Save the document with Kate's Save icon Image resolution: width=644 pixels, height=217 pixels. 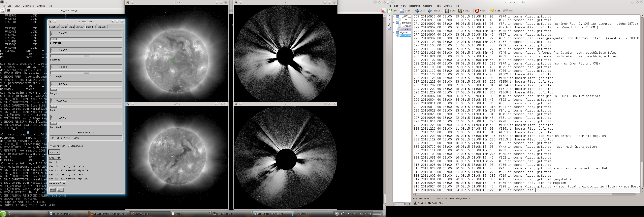(x=447, y=11)
